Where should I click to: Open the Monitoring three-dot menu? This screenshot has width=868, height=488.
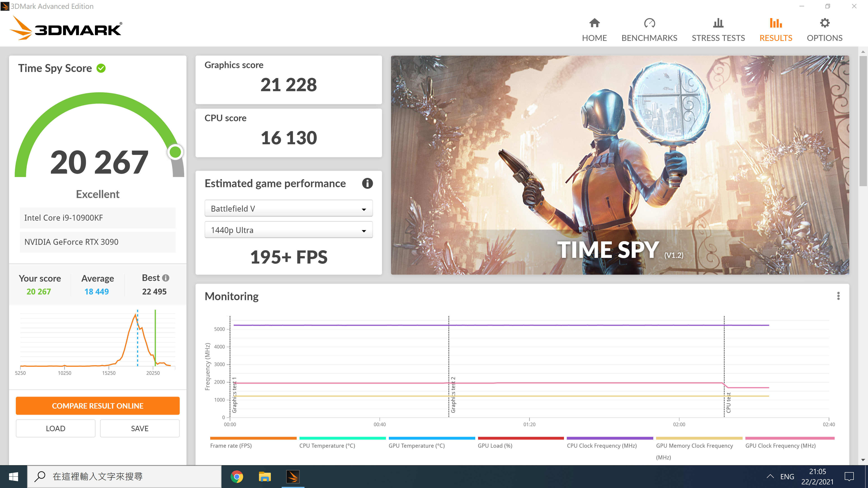(x=838, y=296)
